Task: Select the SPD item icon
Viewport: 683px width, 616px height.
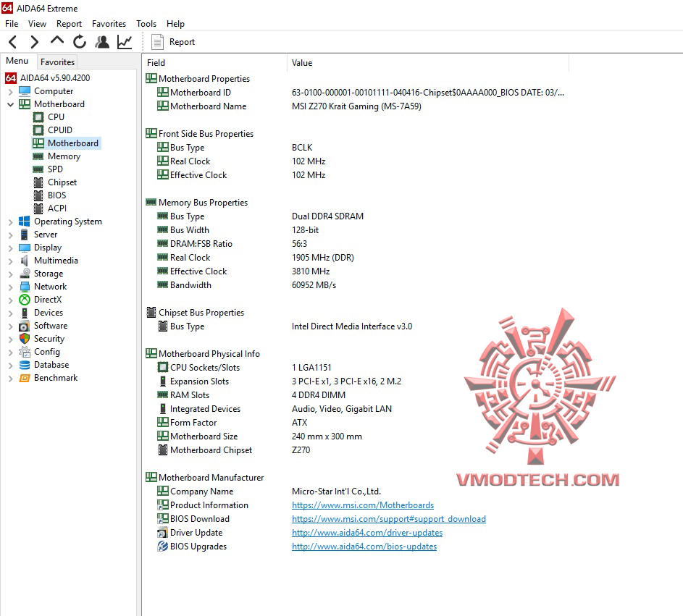Action: pyautogui.click(x=38, y=169)
